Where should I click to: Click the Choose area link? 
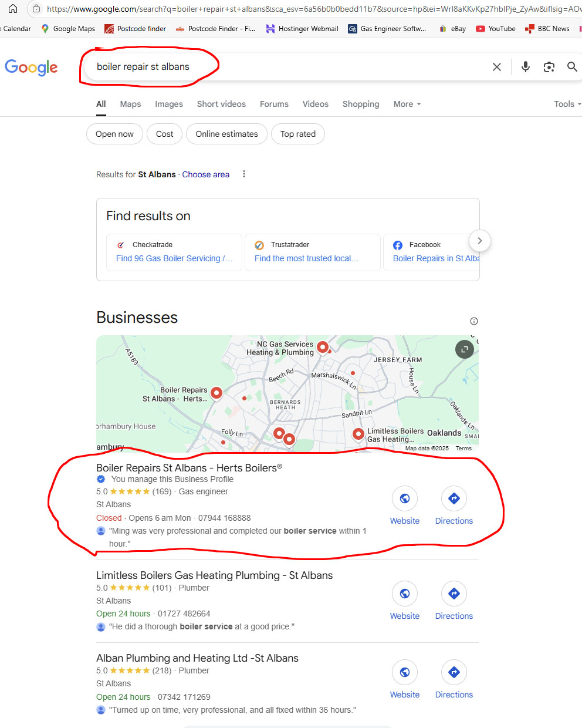[x=206, y=174]
